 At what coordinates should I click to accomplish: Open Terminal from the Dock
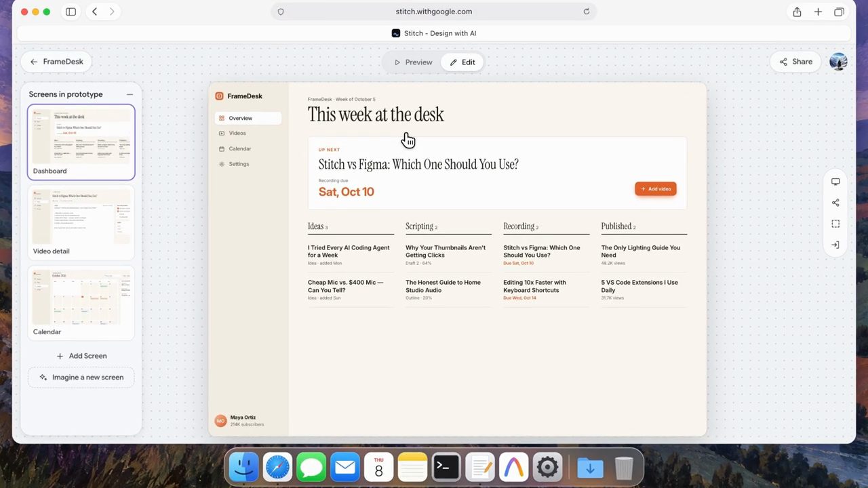click(446, 467)
